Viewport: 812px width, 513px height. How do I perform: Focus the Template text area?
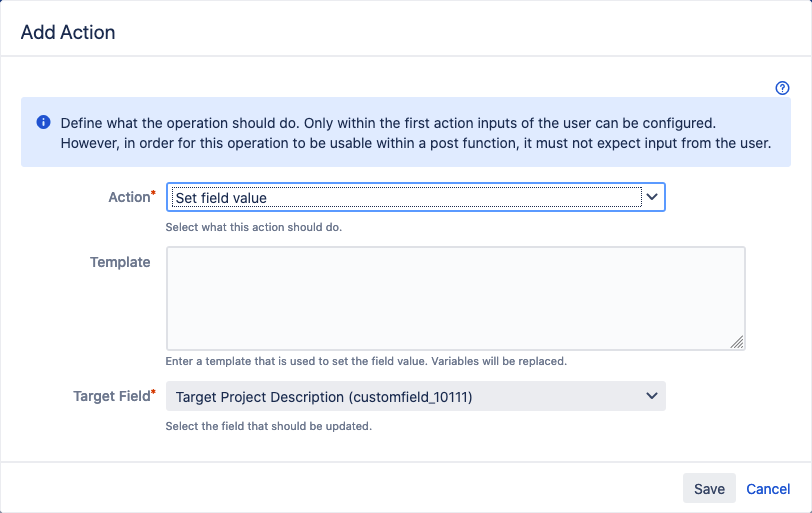pyautogui.click(x=456, y=299)
